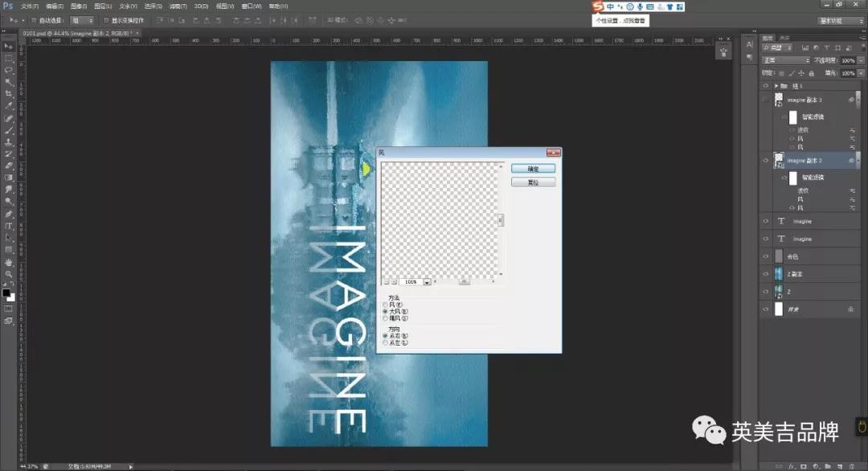Image resolution: width=868 pixels, height=471 pixels.
Task: Open the opacity 100% dropdown arrow
Action: (861, 60)
